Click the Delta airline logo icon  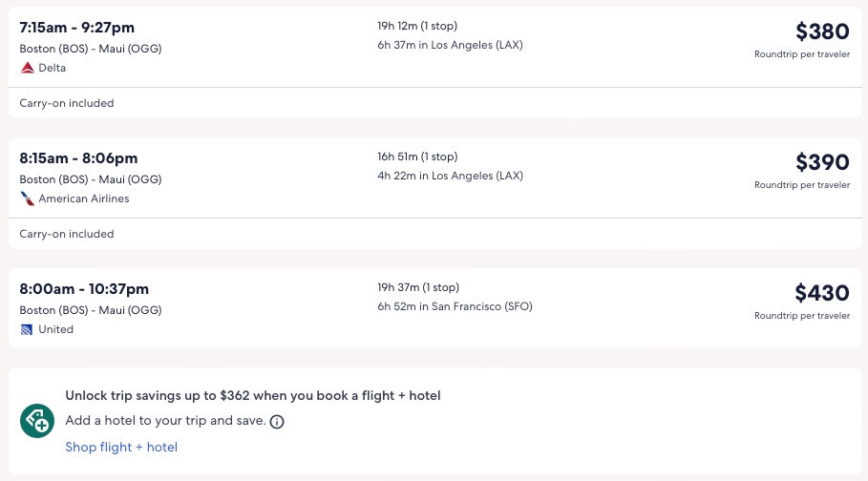click(27, 68)
